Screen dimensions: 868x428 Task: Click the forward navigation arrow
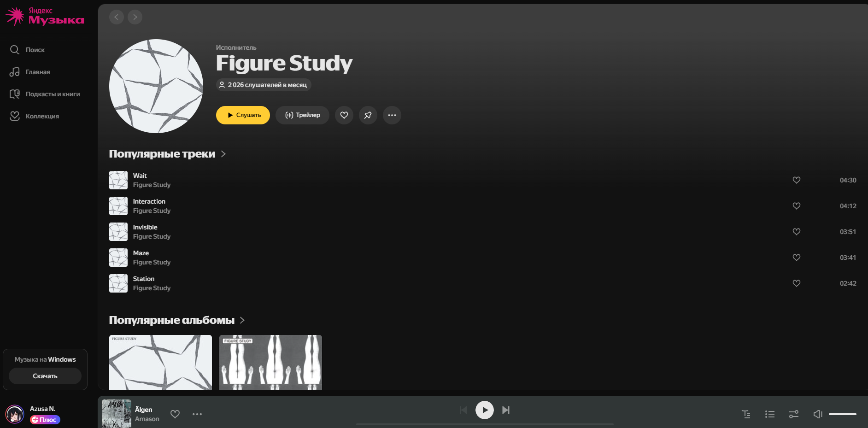coord(135,17)
